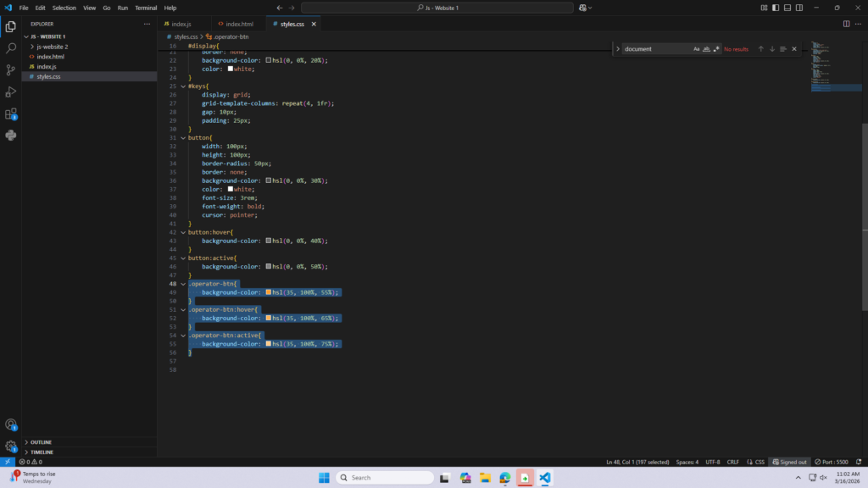
Task: Click the orange color swatch on line 49
Action: pyautogui.click(x=269, y=292)
